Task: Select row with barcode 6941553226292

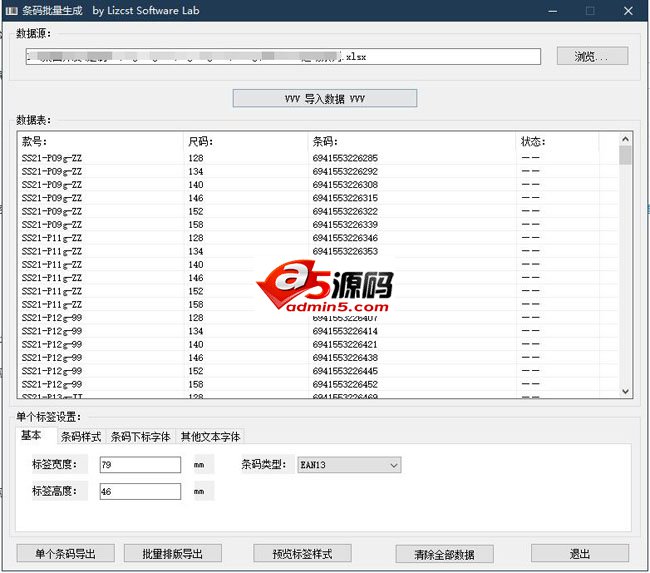Action: click(318, 171)
